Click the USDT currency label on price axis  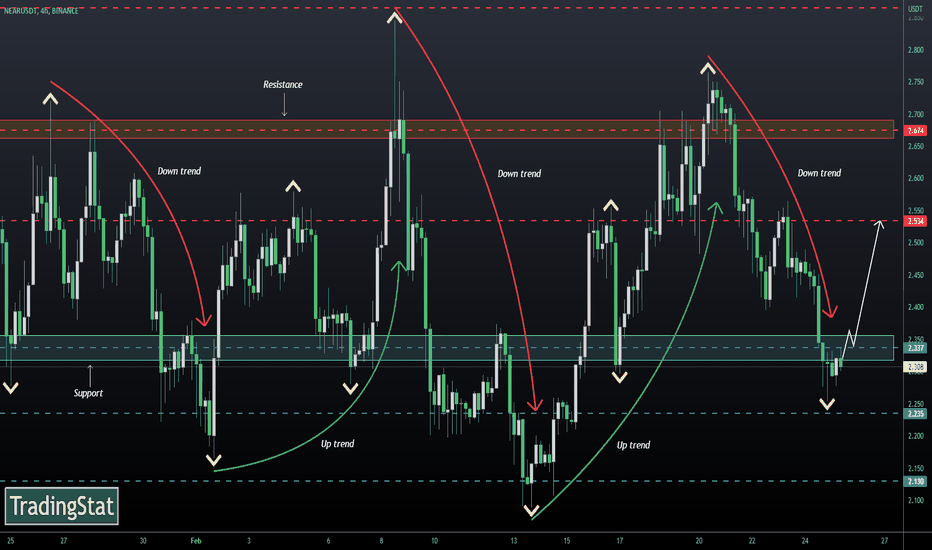915,9
